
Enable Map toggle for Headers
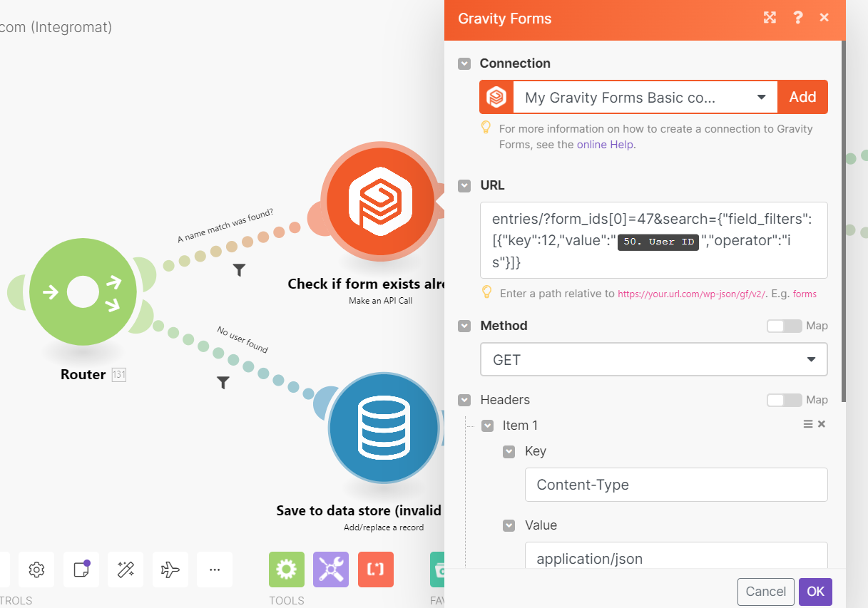[785, 400]
